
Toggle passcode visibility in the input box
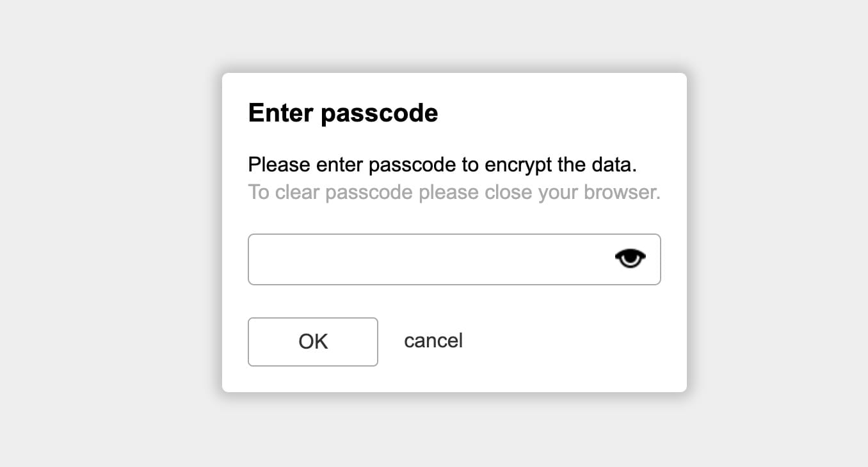click(630, 258)
